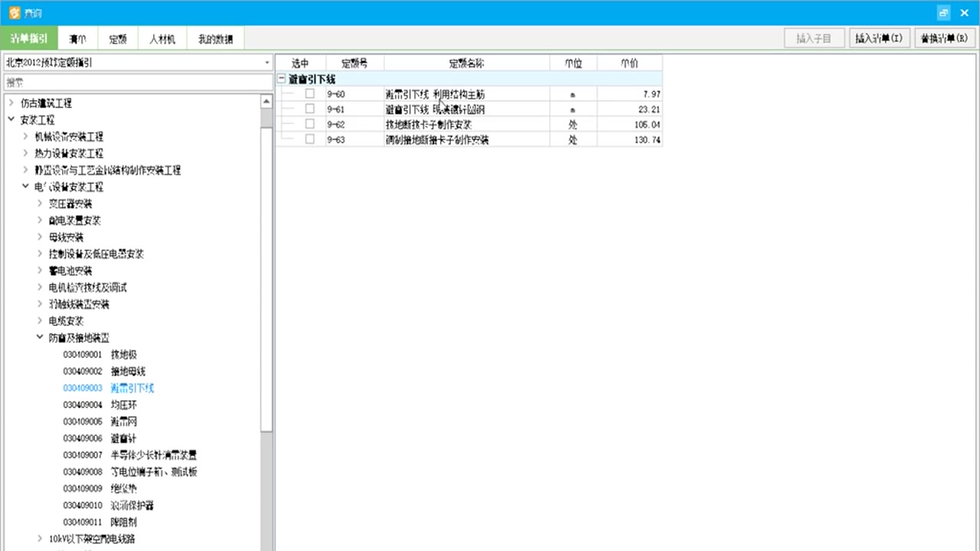Select tree item 030409006 避雷针
Screen dimensions: 980x551
(x=100, y=439)
